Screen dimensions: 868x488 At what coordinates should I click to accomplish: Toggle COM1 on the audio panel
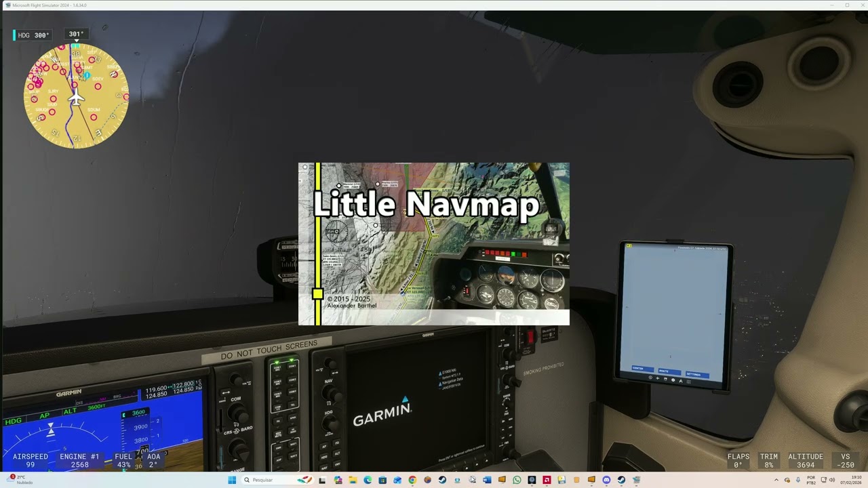(292, 367)
